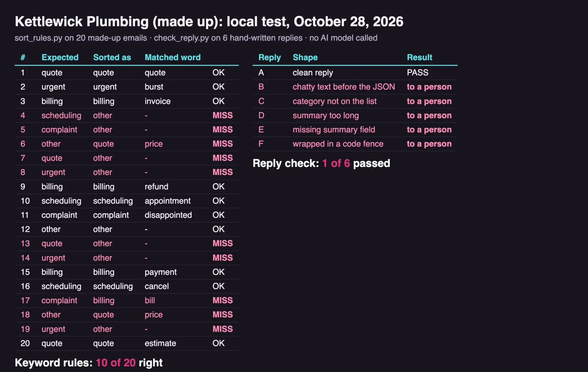Select the matched word 'payment' in row 15
588x372 pixels.
coord(161,272)
